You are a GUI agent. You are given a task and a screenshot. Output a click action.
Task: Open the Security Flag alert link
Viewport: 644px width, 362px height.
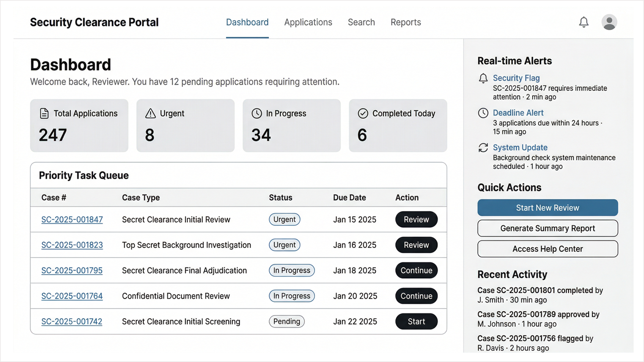516,78
